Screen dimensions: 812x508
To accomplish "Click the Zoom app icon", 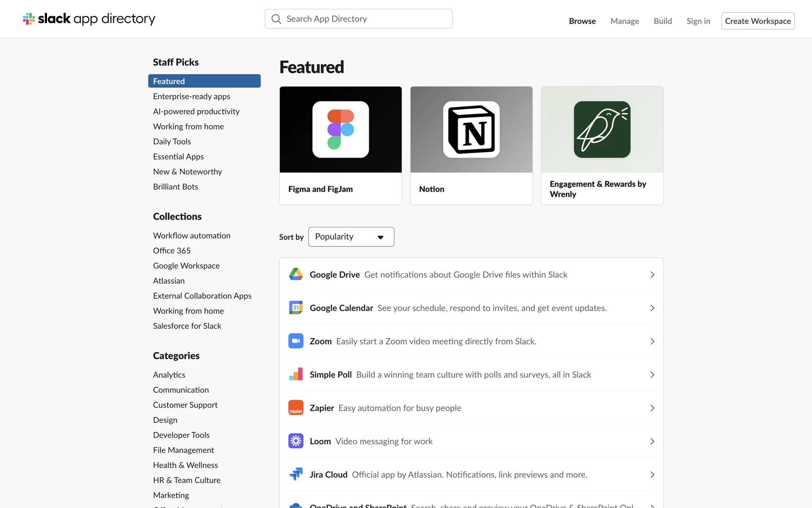I will (296, 341).
